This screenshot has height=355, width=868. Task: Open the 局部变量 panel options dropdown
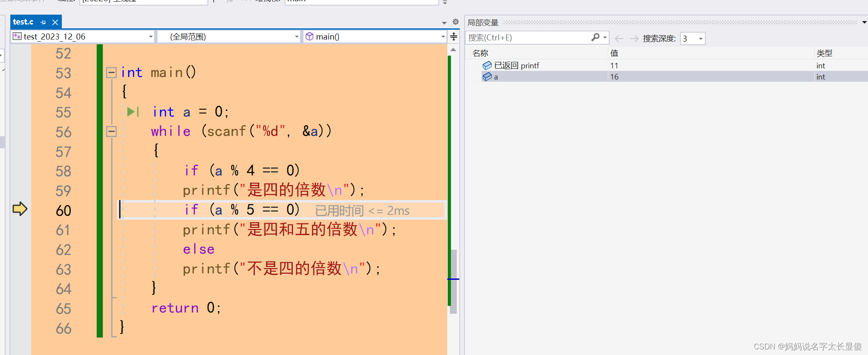864,22
